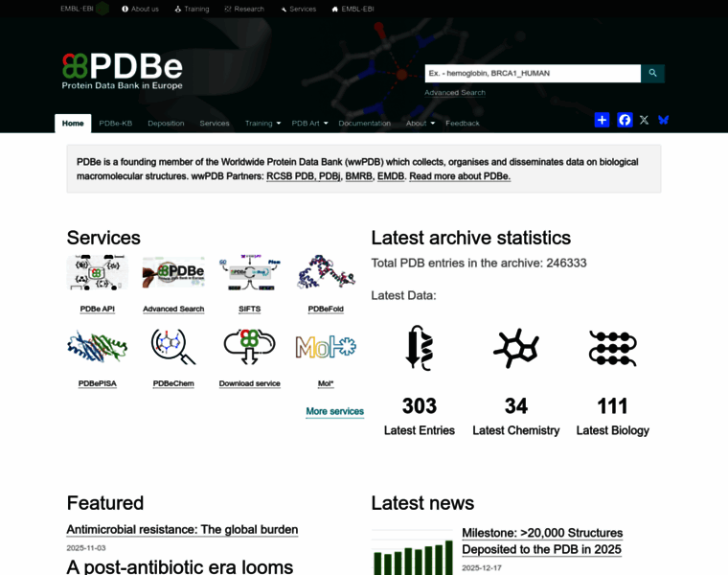Viewport: 728px width, 575px height.
Task: Click the SIFTS service image
Action: [250, 272]
